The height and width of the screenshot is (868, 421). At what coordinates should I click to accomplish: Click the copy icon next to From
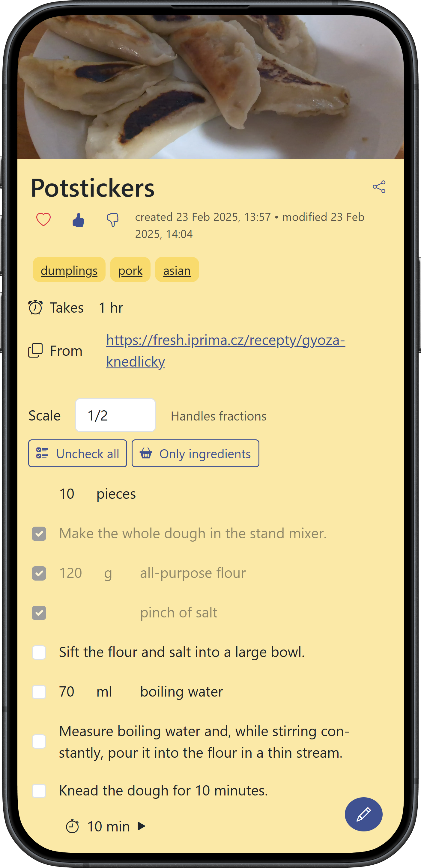[35, 350]
